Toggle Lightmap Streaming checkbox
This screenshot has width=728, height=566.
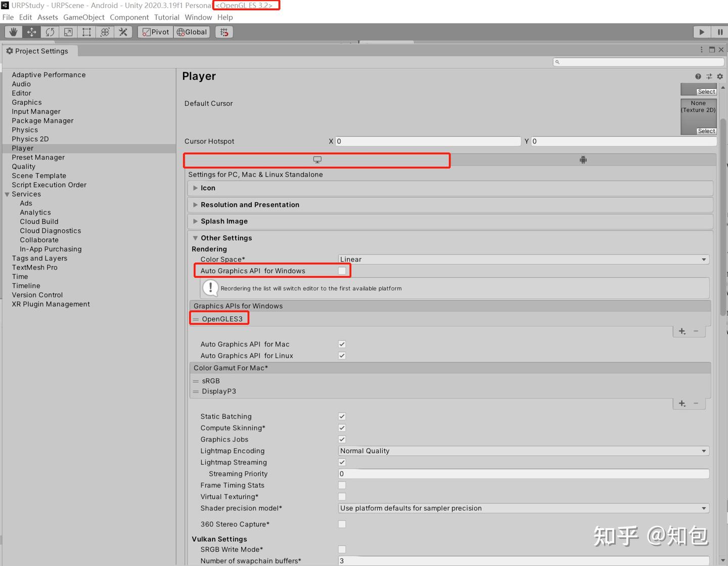click(x=342, y=462)
